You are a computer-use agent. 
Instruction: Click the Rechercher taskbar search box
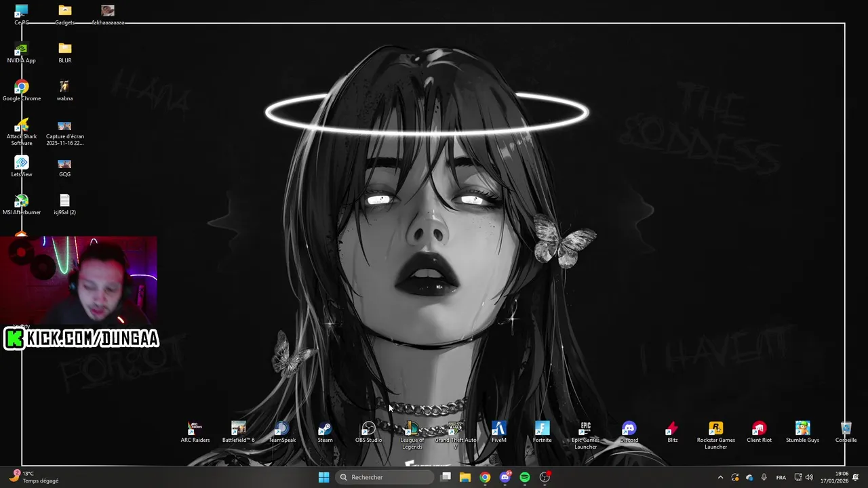384,477
